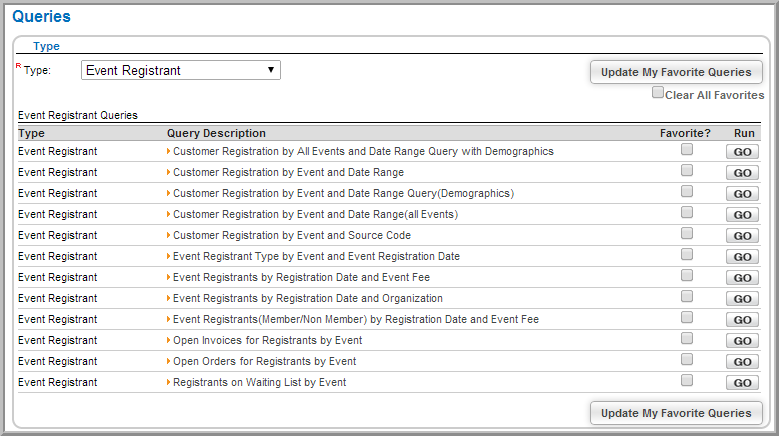Click the top Update My Favorite Queries button

pos(676,72)
